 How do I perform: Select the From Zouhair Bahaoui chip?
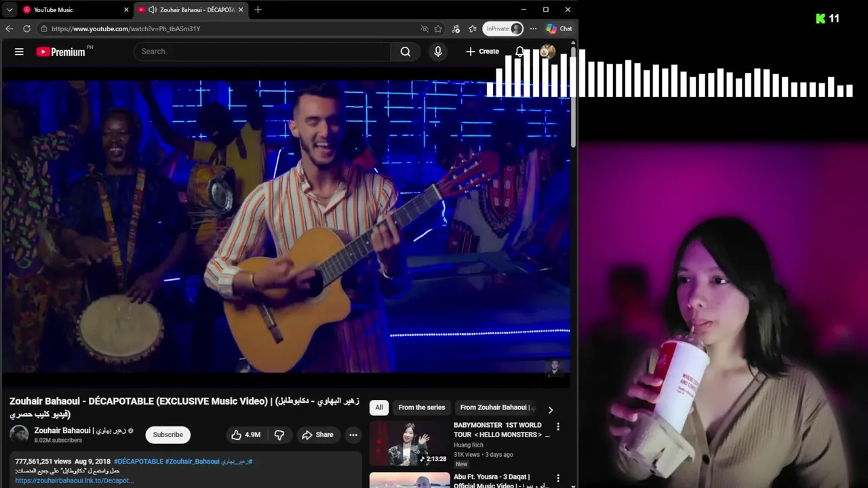[x=496, y=407]
